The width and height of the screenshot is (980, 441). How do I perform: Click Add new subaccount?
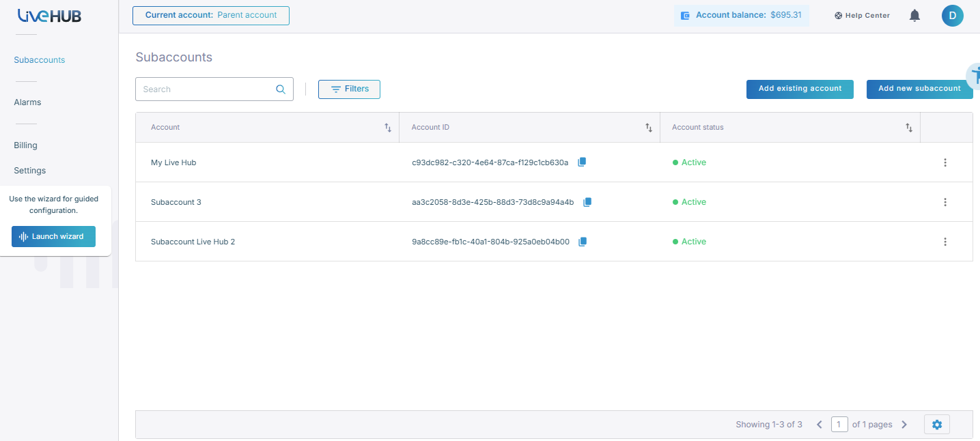(919, 89)
